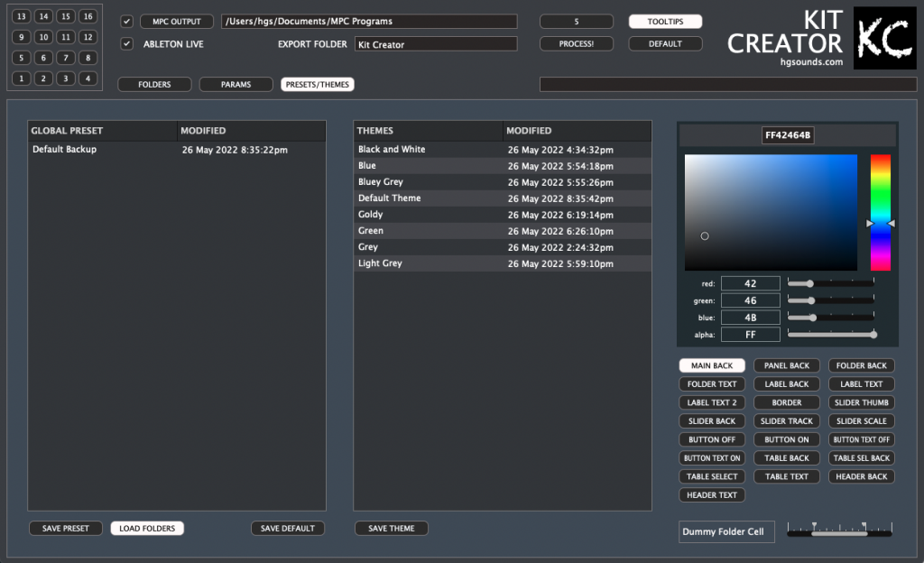This screenshot has width=924, height=563.
Task: Select pad number 9
Action: pos(22,37)
